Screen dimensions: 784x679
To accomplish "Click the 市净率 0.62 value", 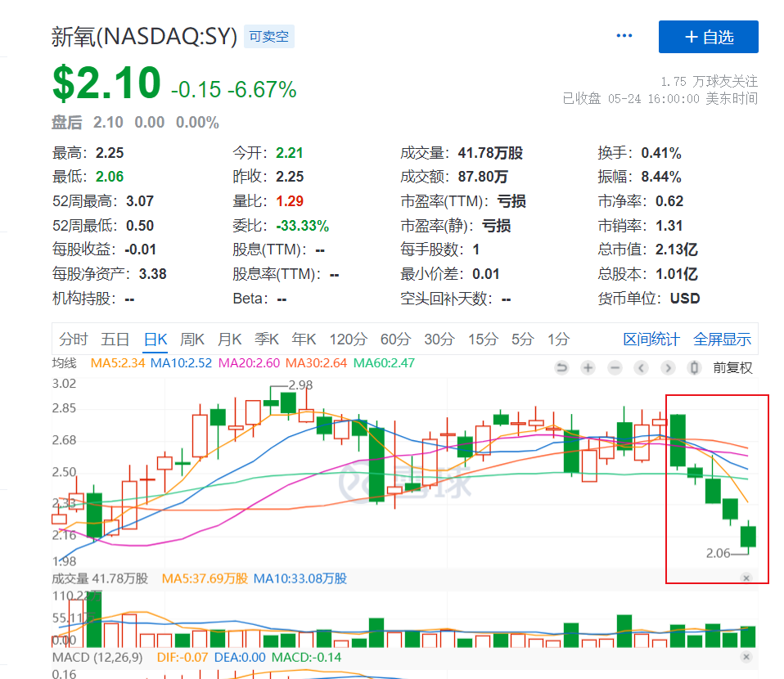I will [669, 201].
